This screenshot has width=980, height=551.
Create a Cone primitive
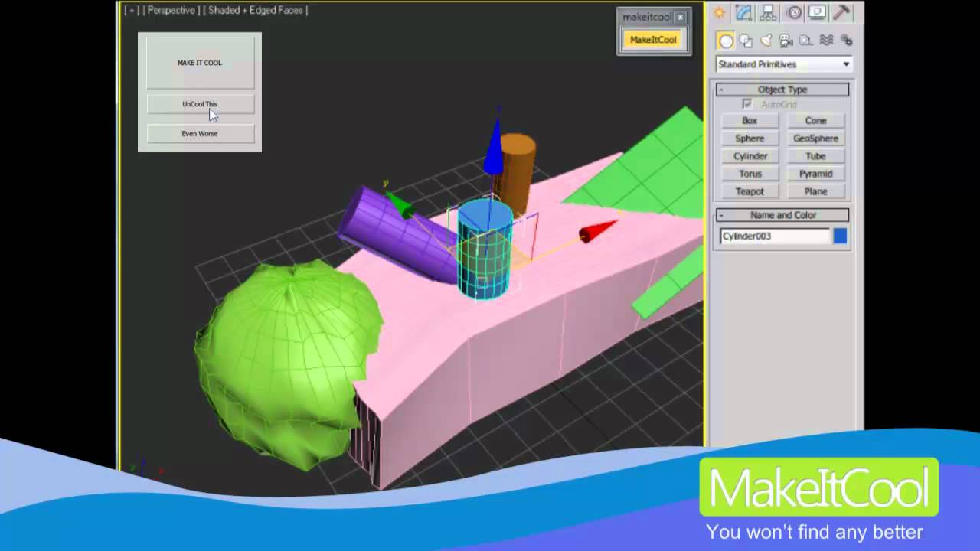click(x=815, y=121)
